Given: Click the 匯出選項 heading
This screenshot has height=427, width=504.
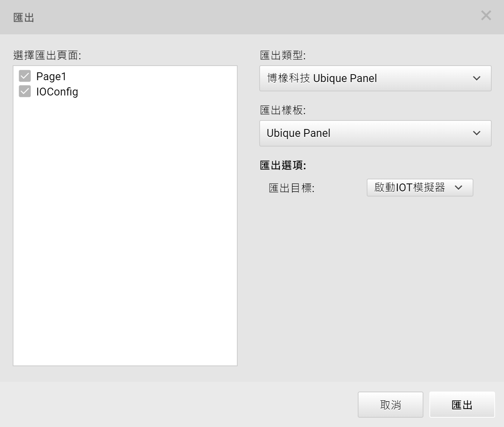Looking at the screenshot, I should (x=283, y=165).
